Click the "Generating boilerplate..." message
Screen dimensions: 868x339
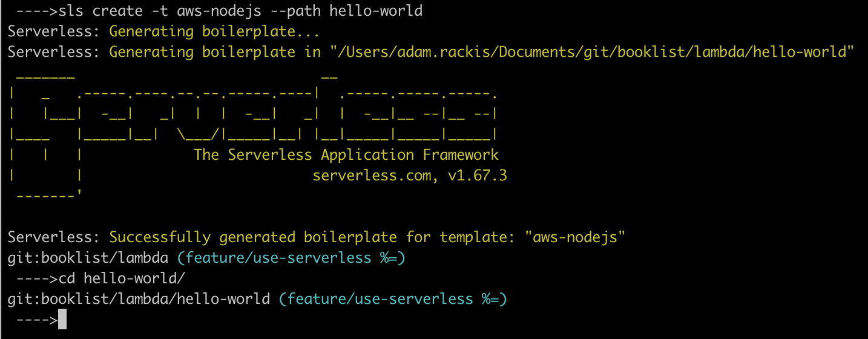[214, 31]
